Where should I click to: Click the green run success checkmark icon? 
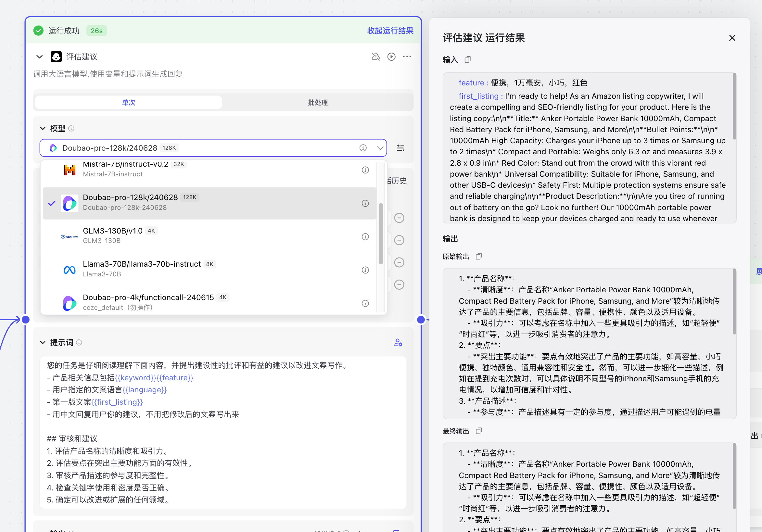[39, 31]
